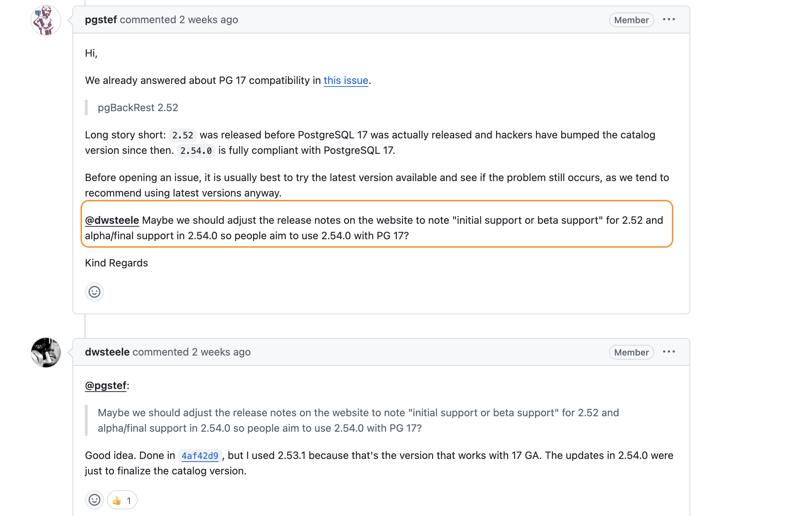Viewport: 812px width, 516px height.
Task: Open pgstef's profile avatar
Action: pyautogui.click(x=46, y=21)
